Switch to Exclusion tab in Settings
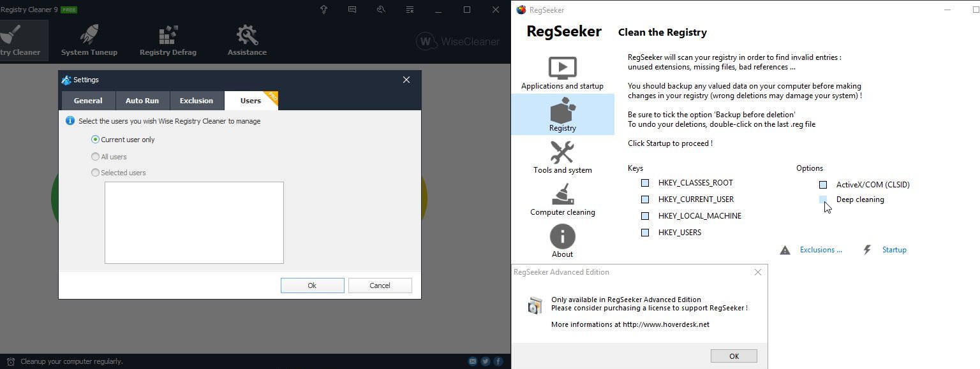Screen dimensions: 980x369 pos(197,101)
